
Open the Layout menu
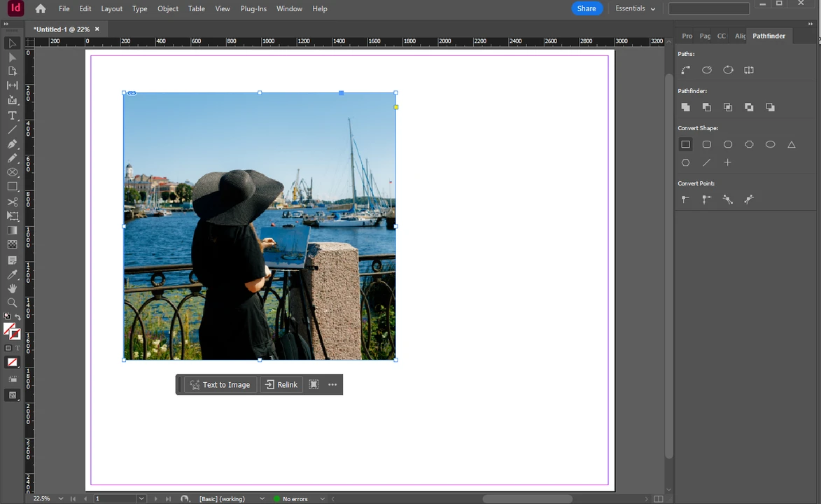click(x=111, y=9)
